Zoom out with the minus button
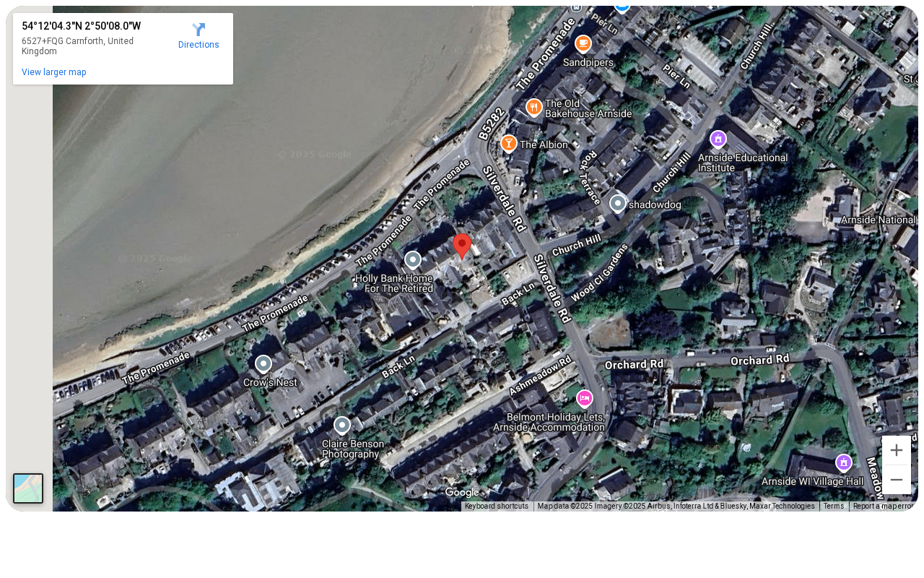This screenshot has height=578, width=924. 897,480
